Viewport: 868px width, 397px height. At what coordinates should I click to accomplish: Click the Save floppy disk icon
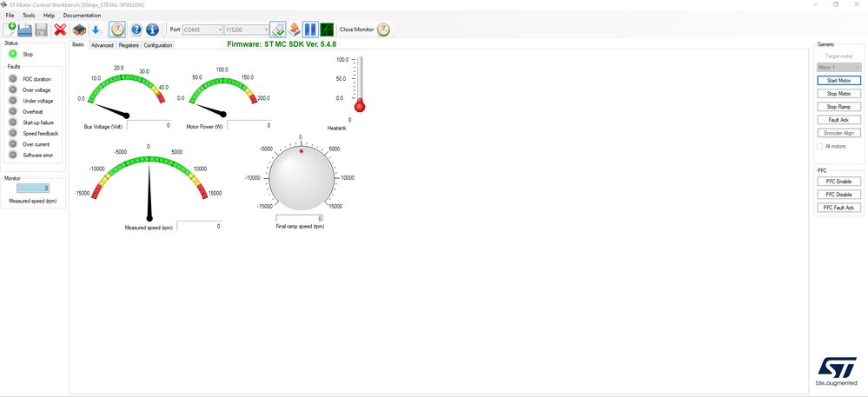click(x=41, y=30)
